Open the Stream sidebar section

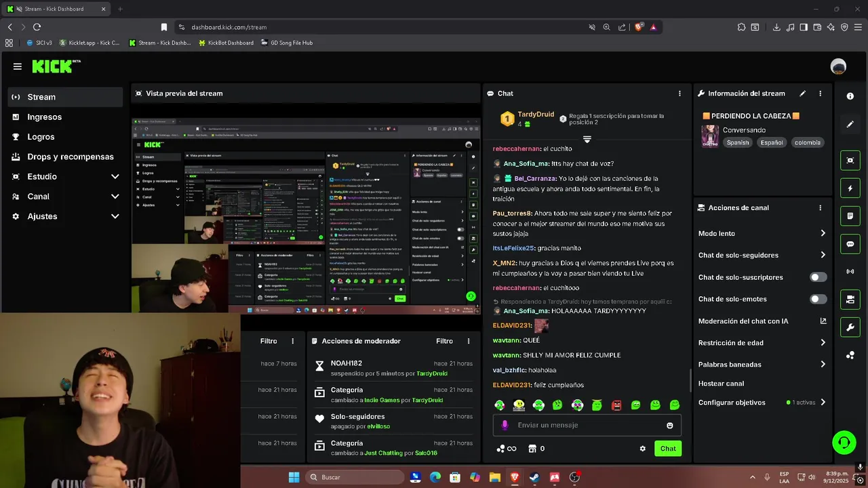click(65, 97)
